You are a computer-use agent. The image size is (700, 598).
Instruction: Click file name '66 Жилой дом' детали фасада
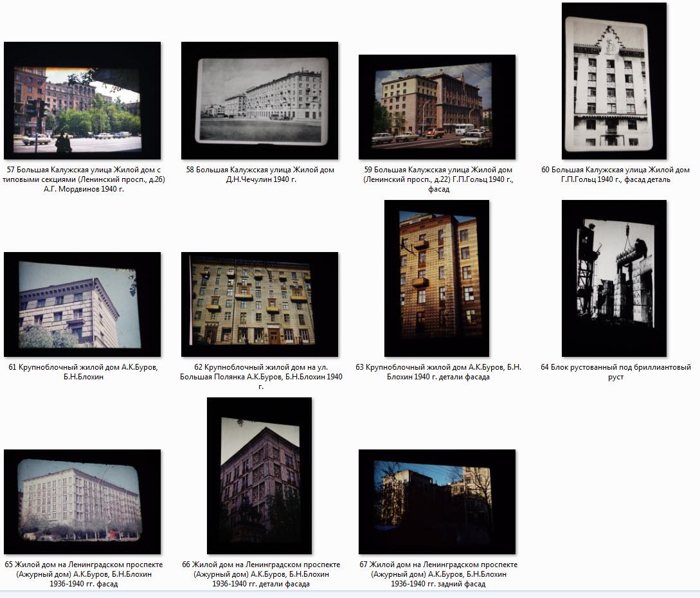click(x=261, y=574)
